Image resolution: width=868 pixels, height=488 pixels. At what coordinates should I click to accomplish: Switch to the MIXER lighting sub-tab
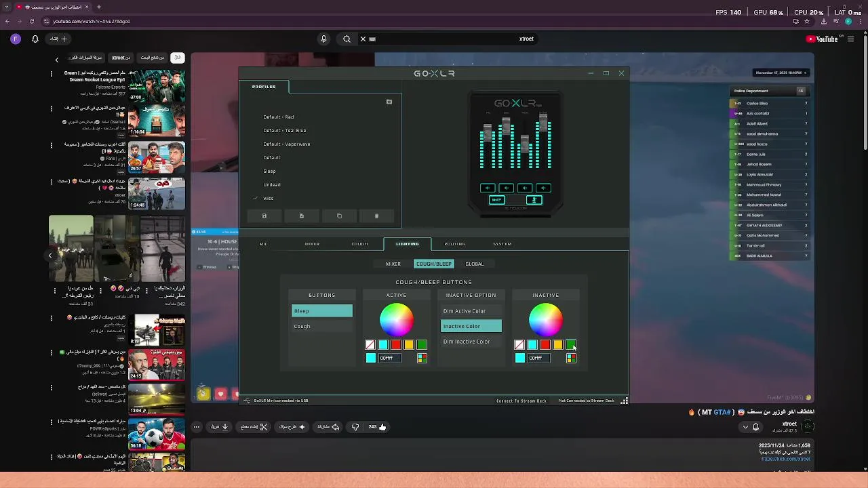[393, 264]
